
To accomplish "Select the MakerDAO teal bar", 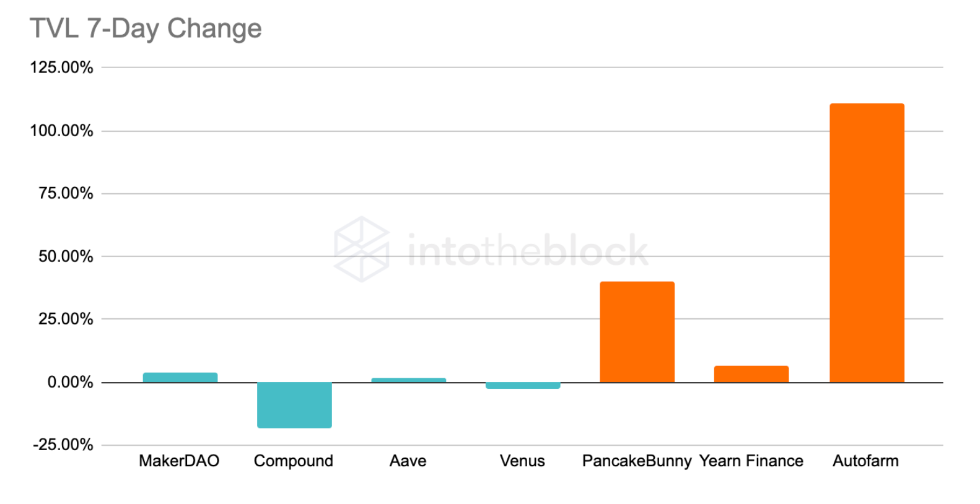I will click(180, 378).
